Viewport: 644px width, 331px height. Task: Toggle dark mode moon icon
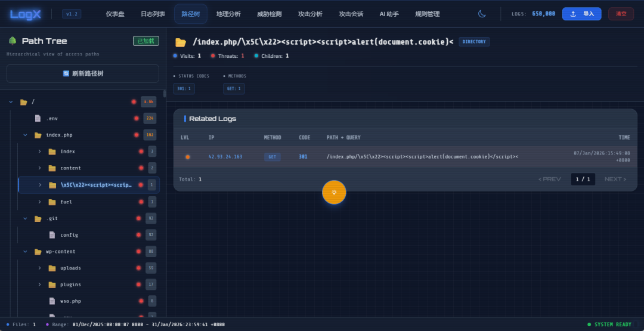482,14
